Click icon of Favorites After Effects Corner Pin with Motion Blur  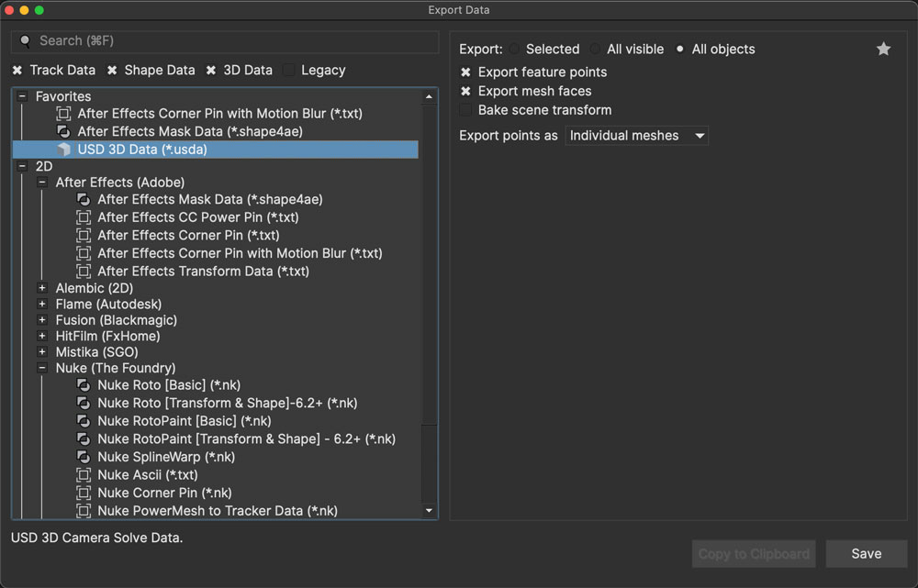click(x=63, y=114)
